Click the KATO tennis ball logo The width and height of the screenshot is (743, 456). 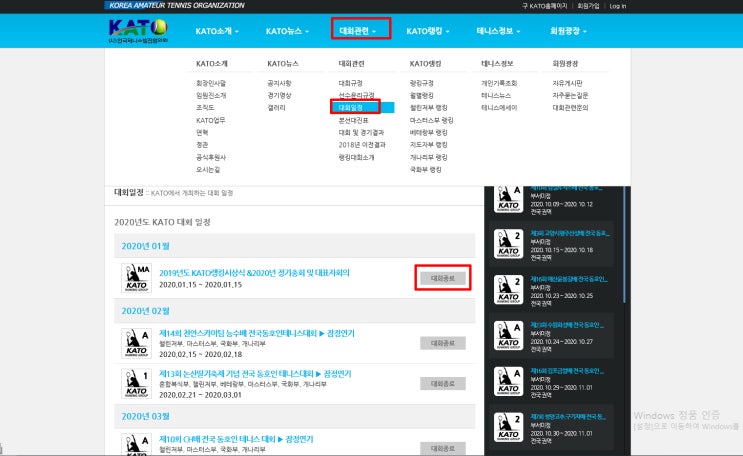click(138, 30)
